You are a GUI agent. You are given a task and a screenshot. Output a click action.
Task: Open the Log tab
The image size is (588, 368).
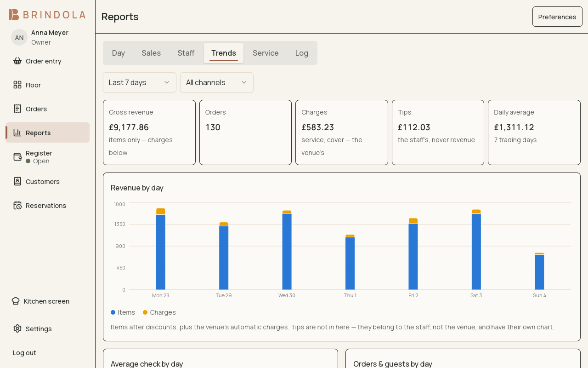coord(302,53)
